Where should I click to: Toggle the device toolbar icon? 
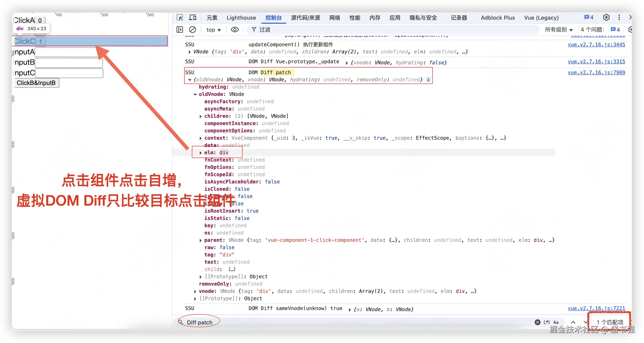point(193,18)
